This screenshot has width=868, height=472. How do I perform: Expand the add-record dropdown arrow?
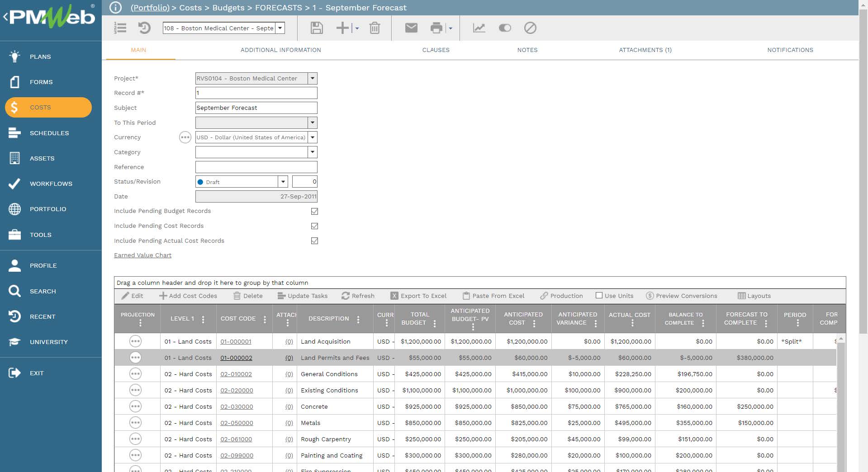click(x=357, y=28)
